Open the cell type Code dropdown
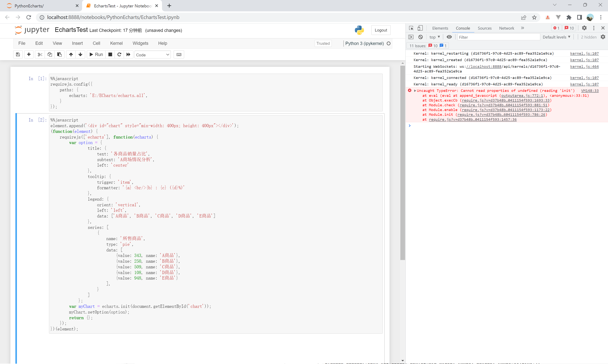 tap(153, 55)
